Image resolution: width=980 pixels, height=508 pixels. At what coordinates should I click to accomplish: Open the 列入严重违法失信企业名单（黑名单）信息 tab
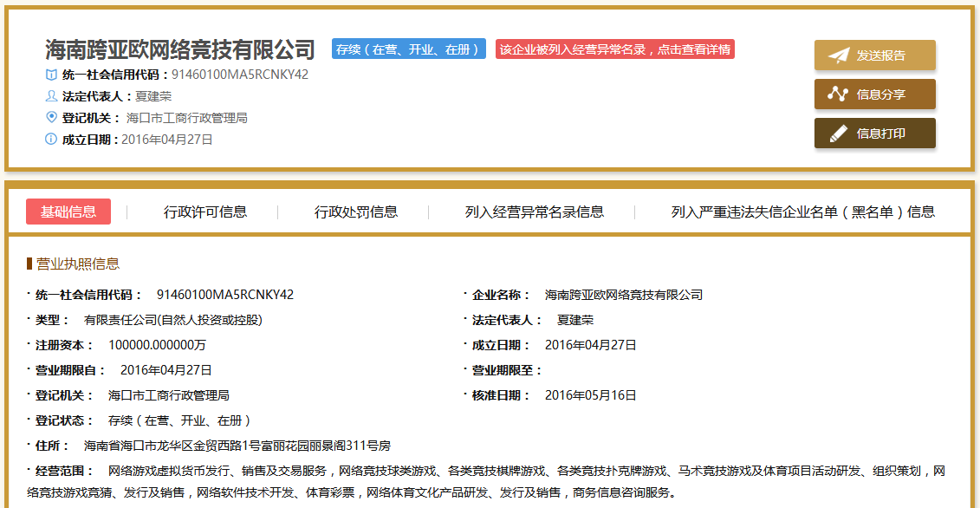pos(803,212)
